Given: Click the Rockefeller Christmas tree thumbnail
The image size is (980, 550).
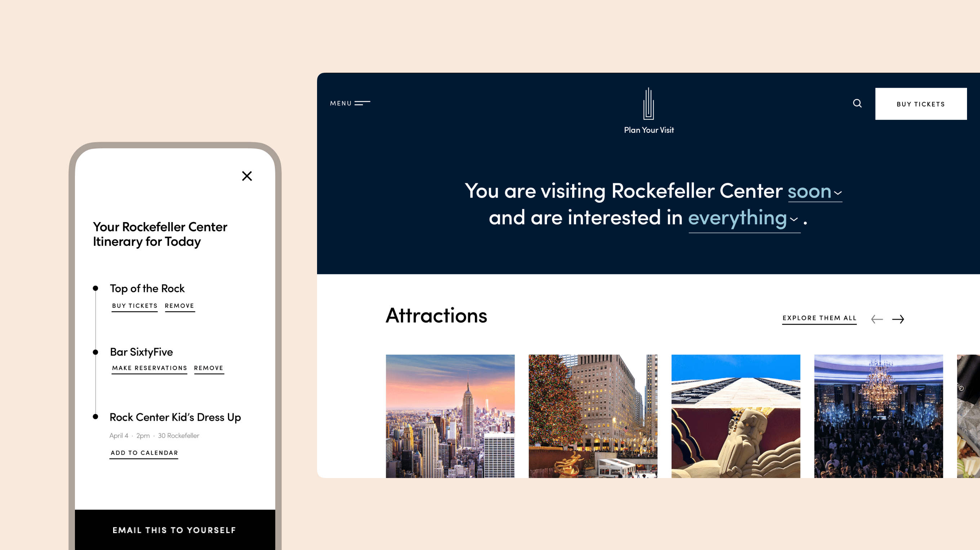Looking at the screenshot, I should pyautogui.click(x=592, y=415).
